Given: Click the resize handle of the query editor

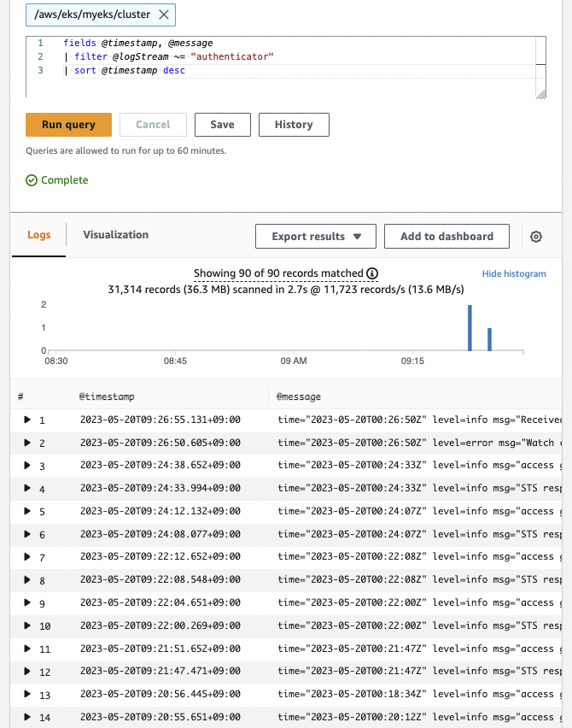Looking at the screenshot, I should 541,94.
